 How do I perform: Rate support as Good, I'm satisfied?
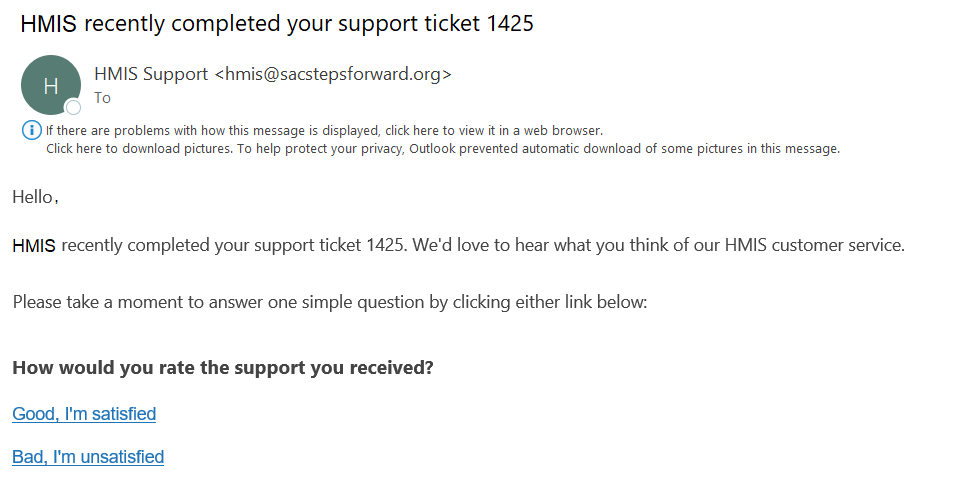click(84, 414)
